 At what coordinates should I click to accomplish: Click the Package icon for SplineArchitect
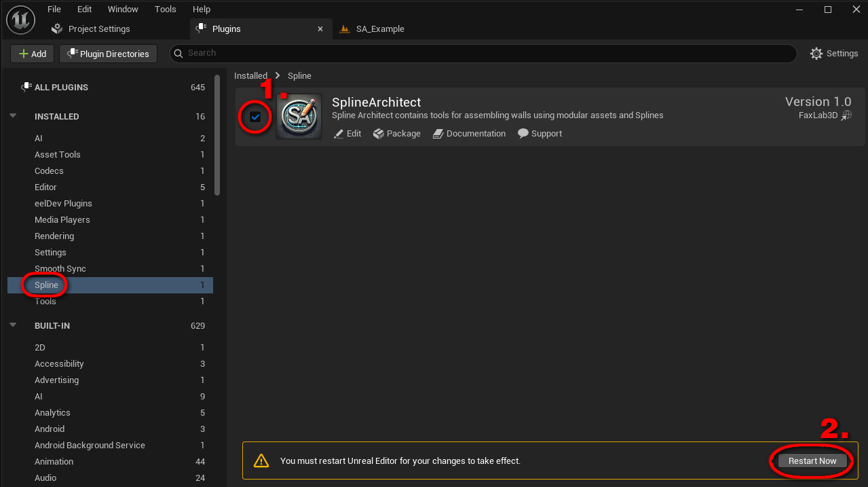[x=379, y=134]
